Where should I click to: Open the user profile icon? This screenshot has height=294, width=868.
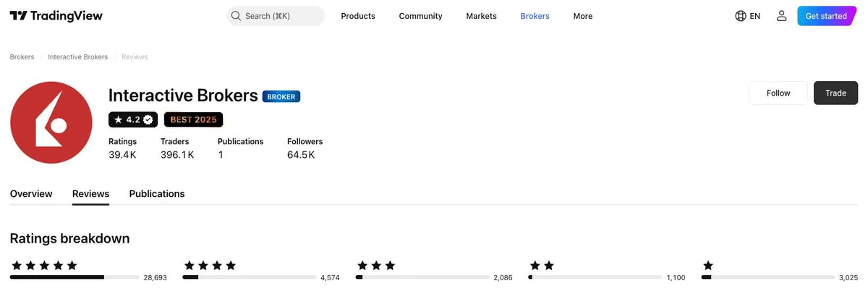(x=781, y=16)
